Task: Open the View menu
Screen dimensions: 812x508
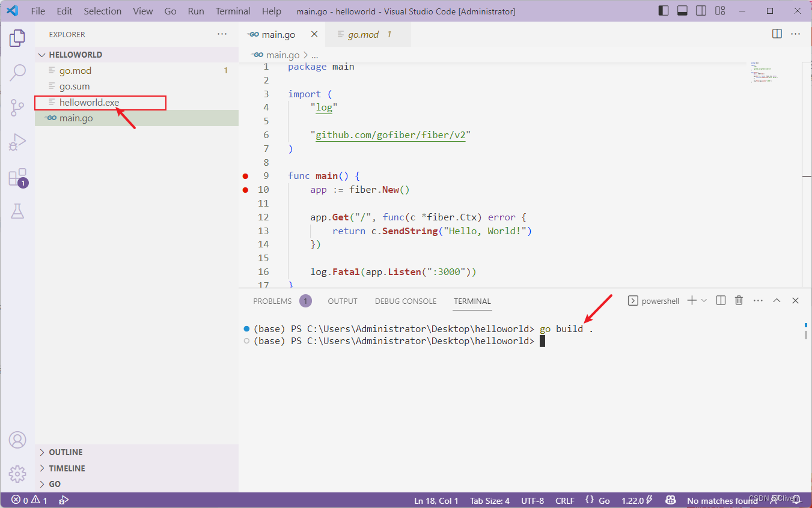Action: 143,11
